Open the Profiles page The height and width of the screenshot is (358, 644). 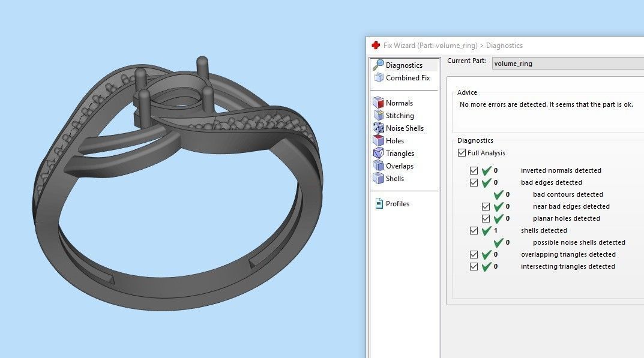(397, 204)
